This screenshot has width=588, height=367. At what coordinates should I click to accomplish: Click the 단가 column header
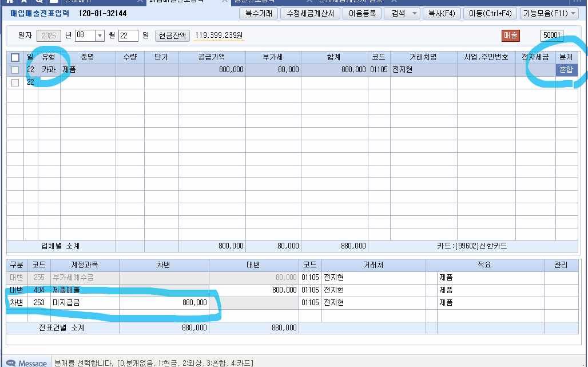point(161,57)
